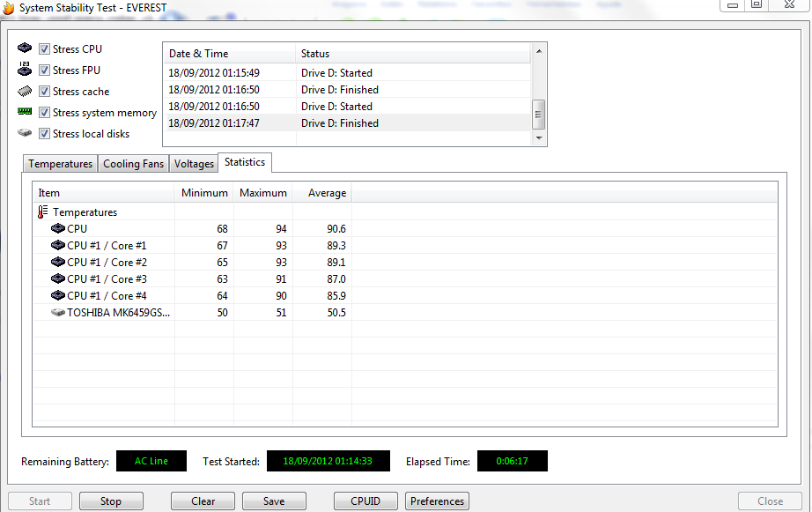Disable the Stress local disks checkbox

[x=44, y=134]
